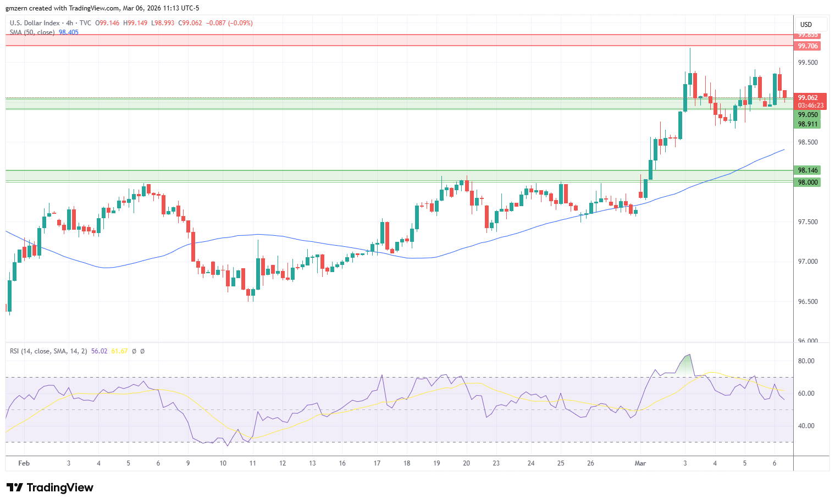Click date 13 on the time axis
Screen dimensions: 835x504
point(312,463)
